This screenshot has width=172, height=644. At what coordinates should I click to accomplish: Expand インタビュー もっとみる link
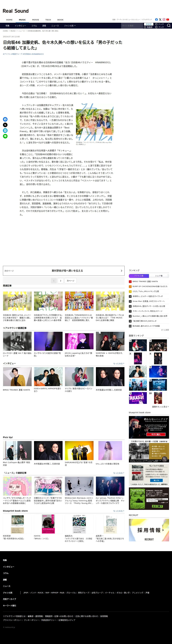tap(119, 364)
